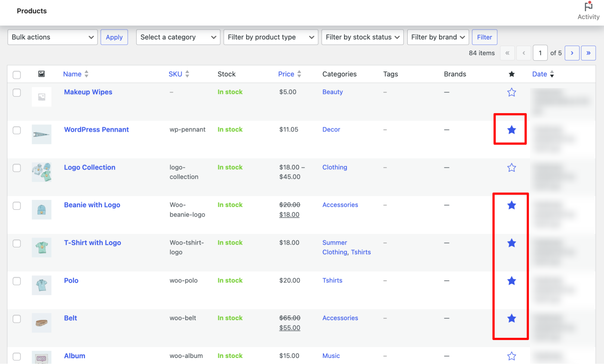
Task: Open the Belt product link
Action: coord(70,318)
